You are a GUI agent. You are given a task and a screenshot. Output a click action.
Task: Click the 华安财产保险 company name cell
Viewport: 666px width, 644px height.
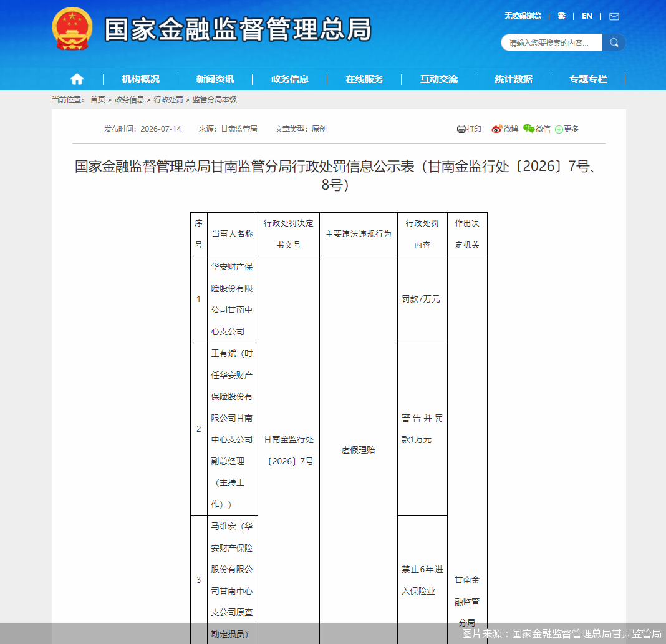(233, 300)
